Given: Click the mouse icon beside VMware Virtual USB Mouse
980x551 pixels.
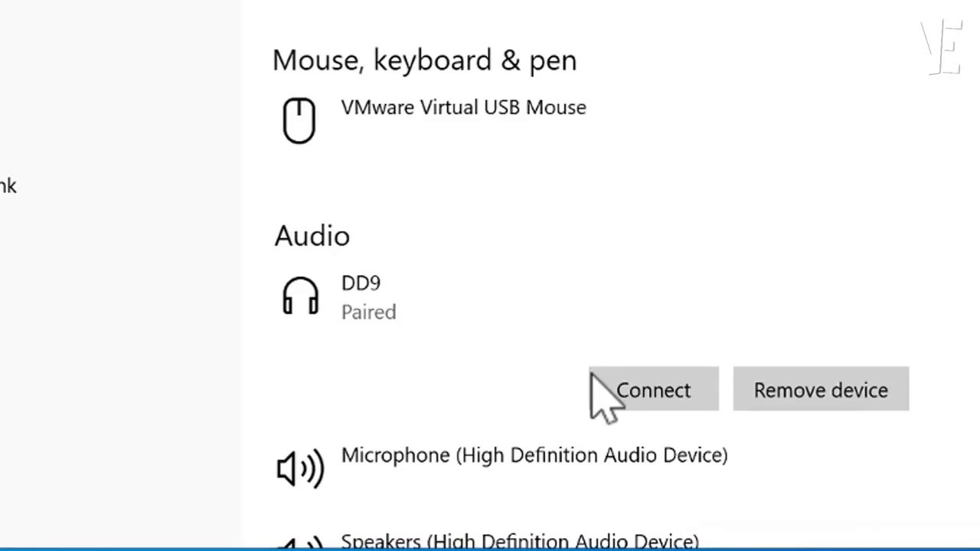Looking at the screenshot, I should 299,120.
